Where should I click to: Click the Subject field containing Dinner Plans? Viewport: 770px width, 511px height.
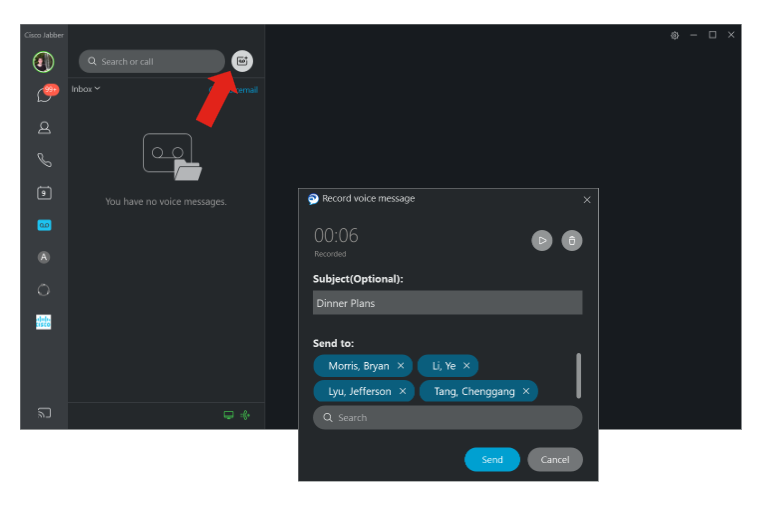pyautogui.click(x=447, y=303)
